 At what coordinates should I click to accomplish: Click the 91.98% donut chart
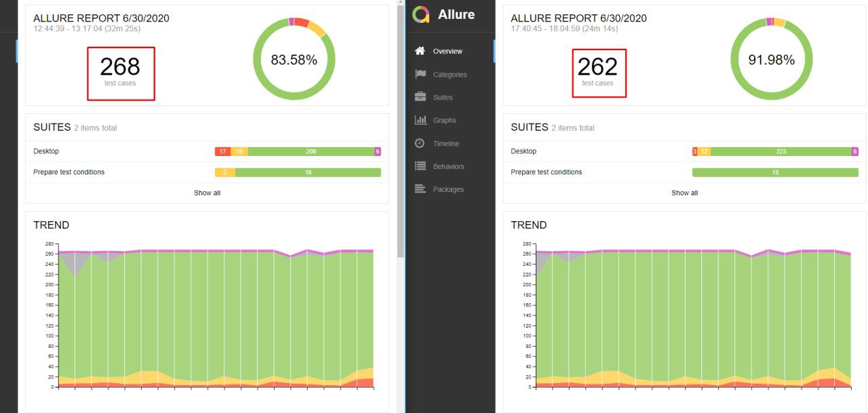[772, 59]
